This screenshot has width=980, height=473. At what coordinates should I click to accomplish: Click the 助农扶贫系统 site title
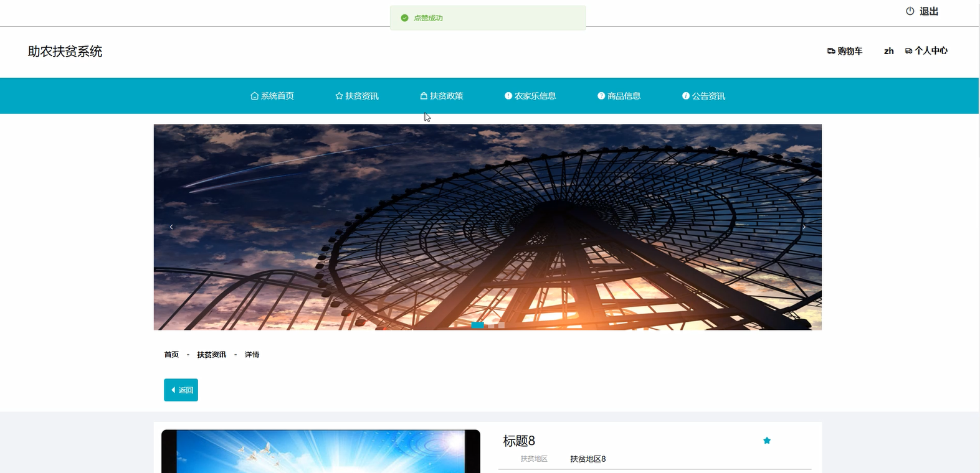click(x=65, y=52)
